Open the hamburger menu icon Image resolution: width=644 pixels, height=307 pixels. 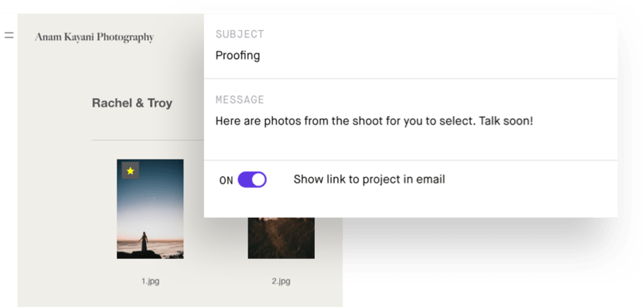(x=9, y=34)
